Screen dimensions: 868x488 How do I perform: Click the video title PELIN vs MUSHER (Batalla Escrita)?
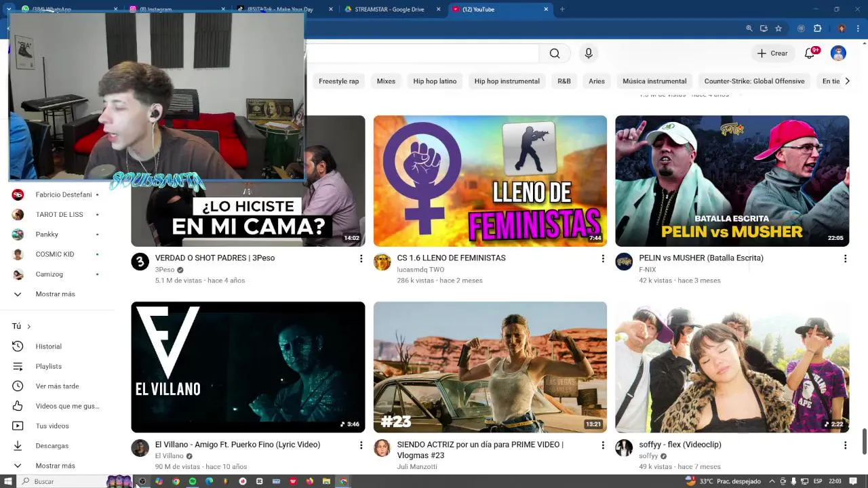701,258
